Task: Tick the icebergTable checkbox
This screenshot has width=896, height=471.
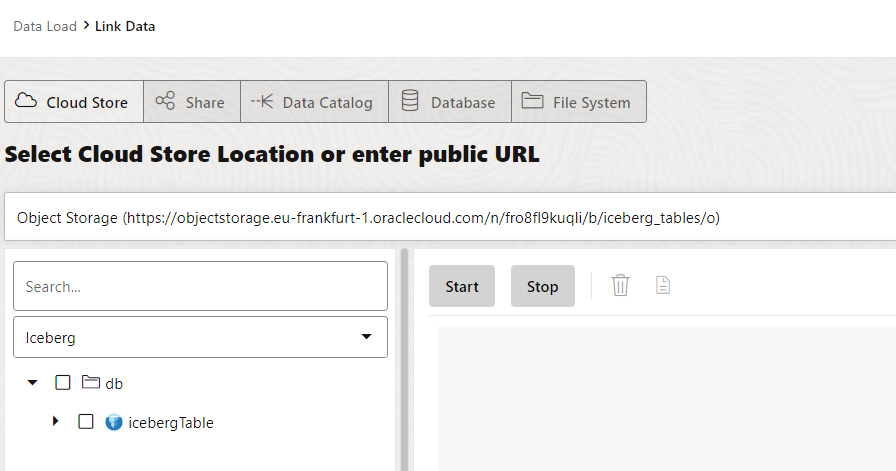Action: click(86, 422)
